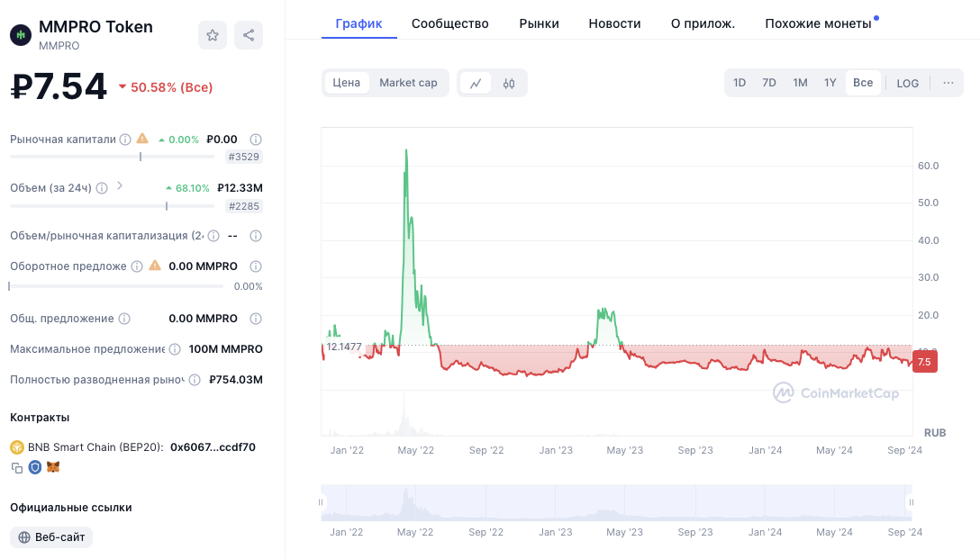980x559 pixels.
Task: Open the Рынки tab
Action: click(x=539, y=23)
